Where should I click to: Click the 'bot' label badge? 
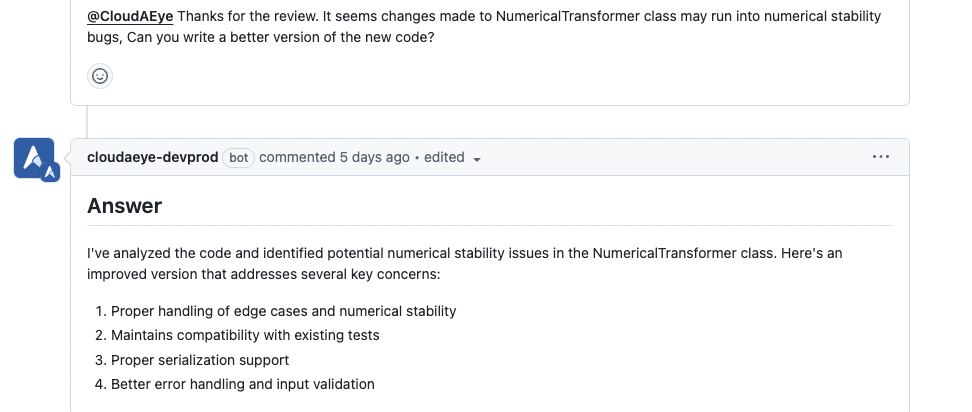pyautogui.click(x=239, y=158)
